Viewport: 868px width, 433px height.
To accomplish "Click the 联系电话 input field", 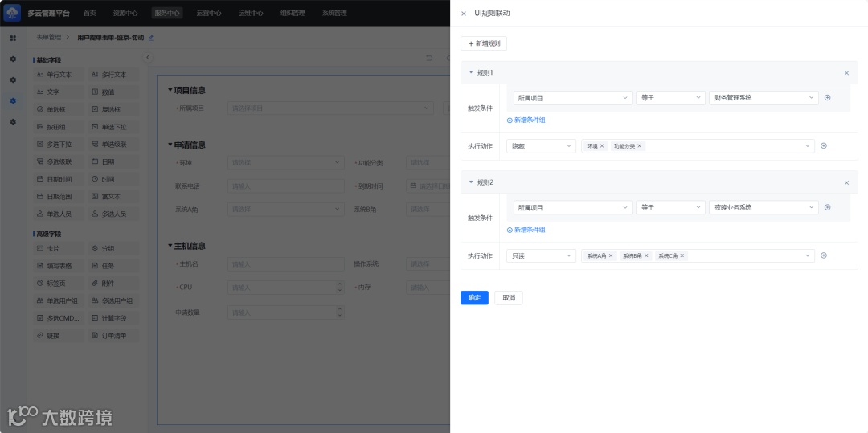I will [x=285, y=186].
